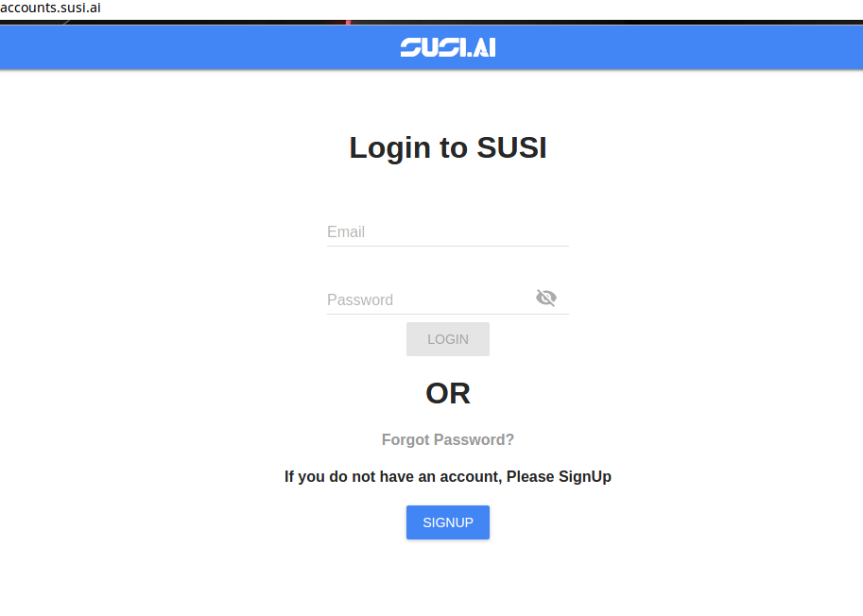The width and height of the screenshot is (863, 616).
Task: Select the Email placeholder label
Action: click(x=346, y=232)
